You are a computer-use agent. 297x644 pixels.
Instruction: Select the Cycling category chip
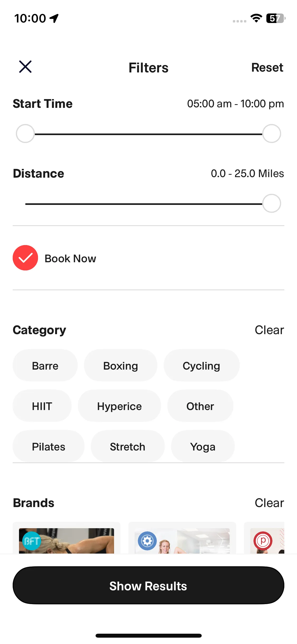pos(201,366)
